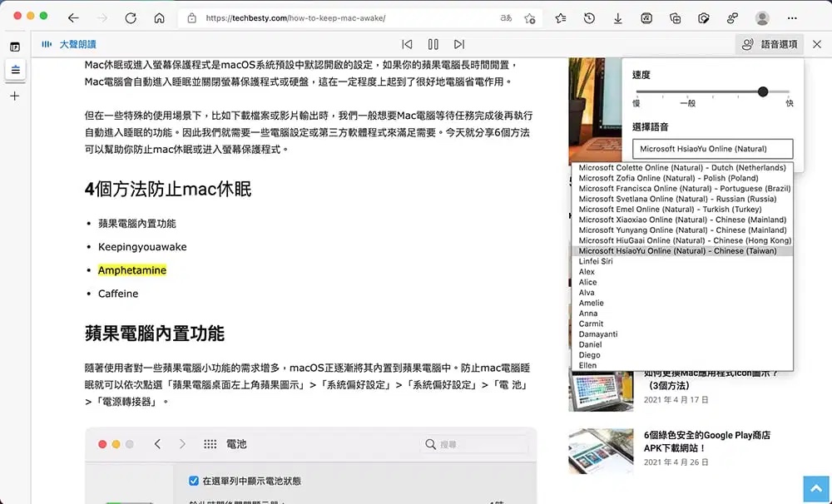Choose the Alice voice
The width and height of the screenshot is (832, 504).
coord(682,282)
